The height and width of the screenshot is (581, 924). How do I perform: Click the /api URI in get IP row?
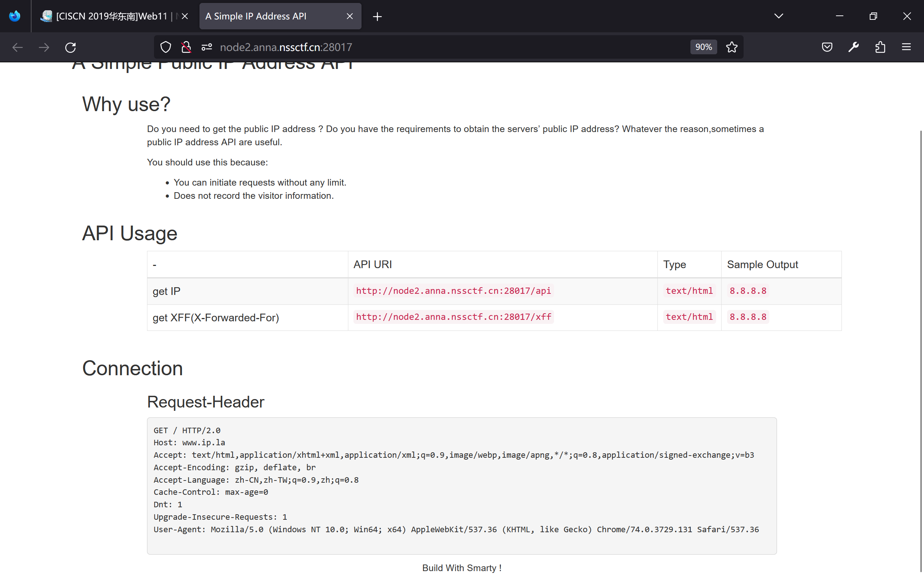[x=453, y=291]
